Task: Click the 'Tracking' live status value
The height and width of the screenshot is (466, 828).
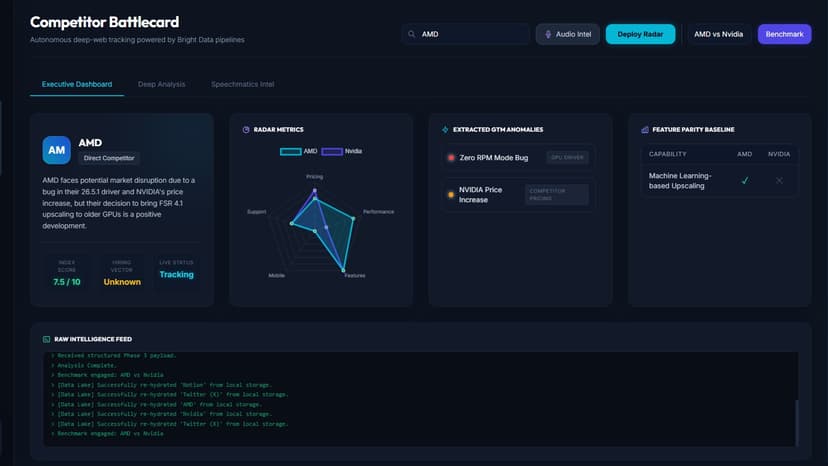Action: tap(176, 275)
